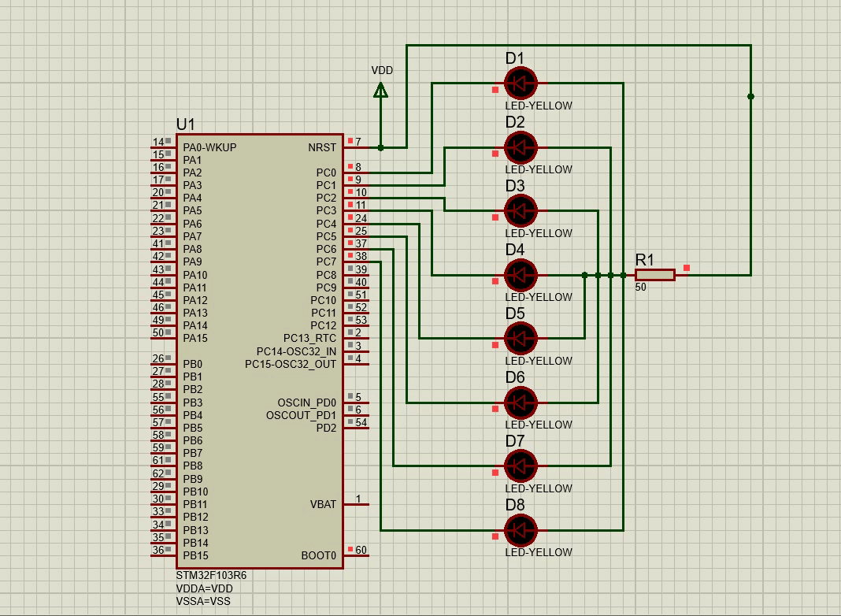Select the D6 LED symbol
The width and height of the screenshot is (841, 616).
point(521,403)
